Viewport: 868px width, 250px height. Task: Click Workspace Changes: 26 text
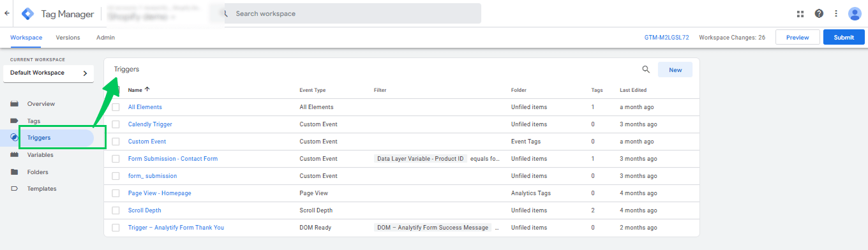732,38
